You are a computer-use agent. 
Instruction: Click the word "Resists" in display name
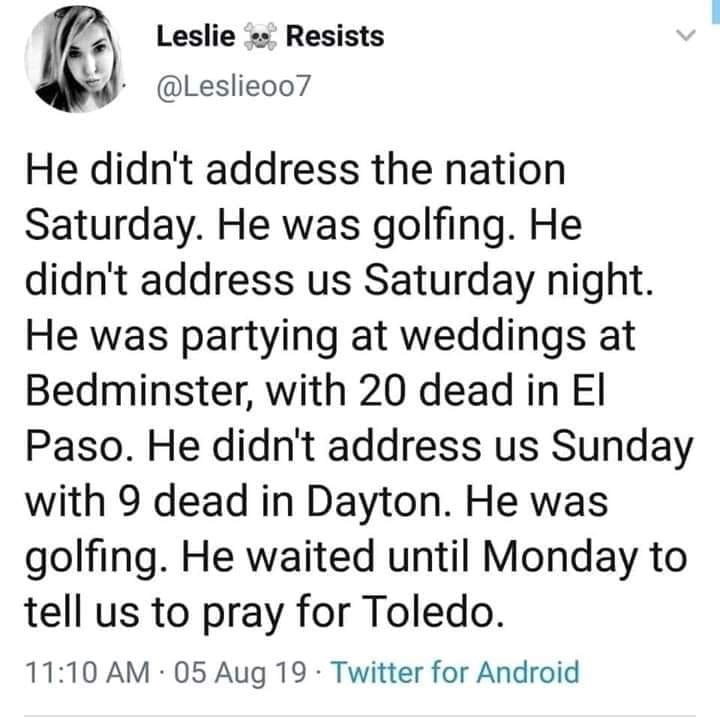[334, 37]
